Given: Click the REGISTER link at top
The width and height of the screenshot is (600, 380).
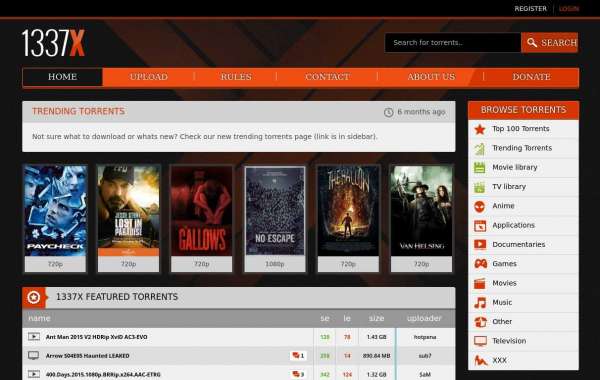Looking at the screenshot, I should [x=530, y=8].
